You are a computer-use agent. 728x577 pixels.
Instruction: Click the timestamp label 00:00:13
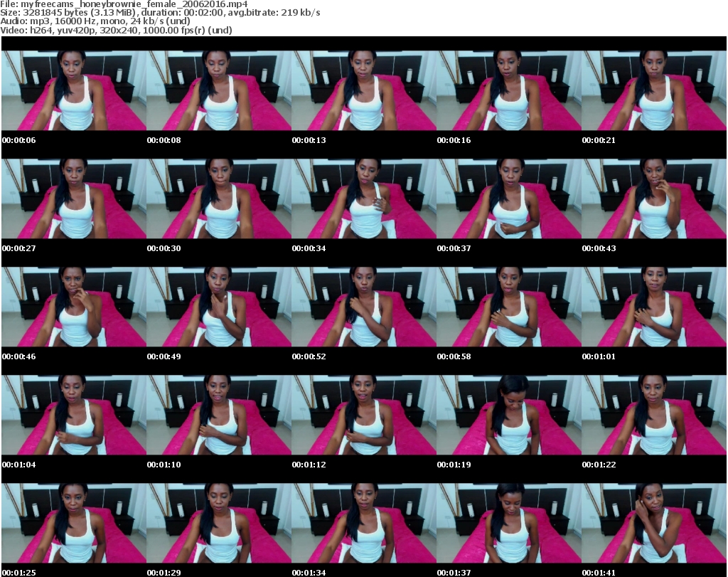(309, 140)
